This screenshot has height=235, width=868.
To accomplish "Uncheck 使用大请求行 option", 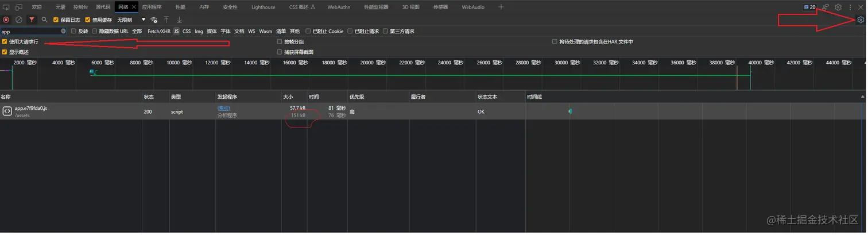I will click(5, 42).
